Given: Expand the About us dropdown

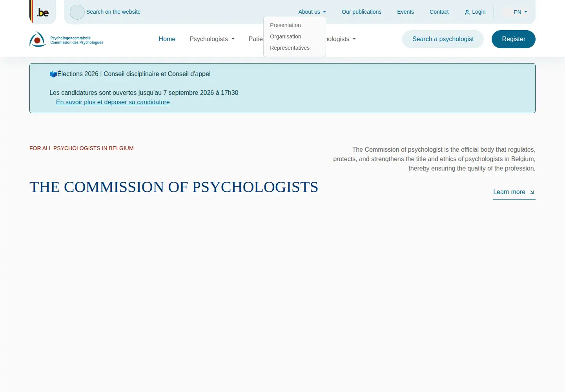Looking at the screenshot, I should click(312, 12).
